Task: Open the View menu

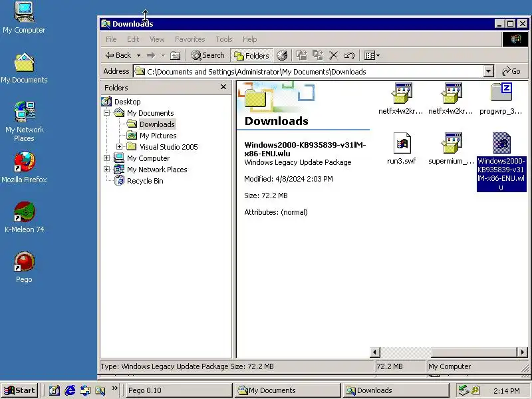Action: pyautogui.click(x=157, y=39)
